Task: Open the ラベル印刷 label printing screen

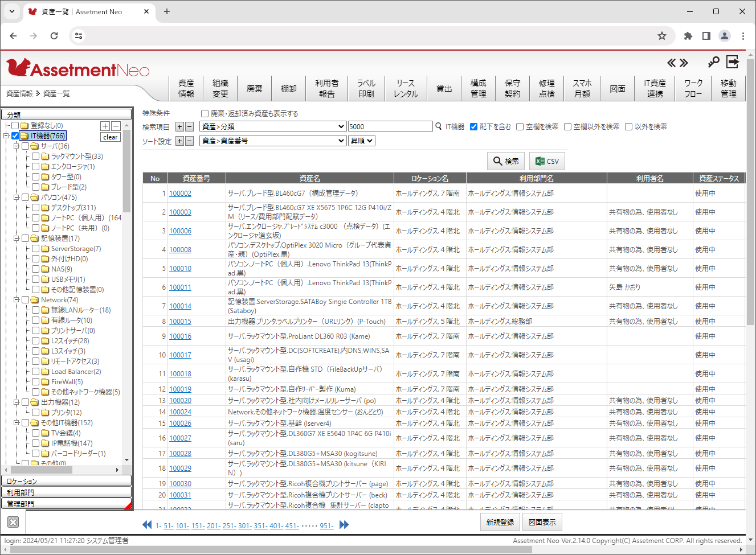Action: pos(366,88)
